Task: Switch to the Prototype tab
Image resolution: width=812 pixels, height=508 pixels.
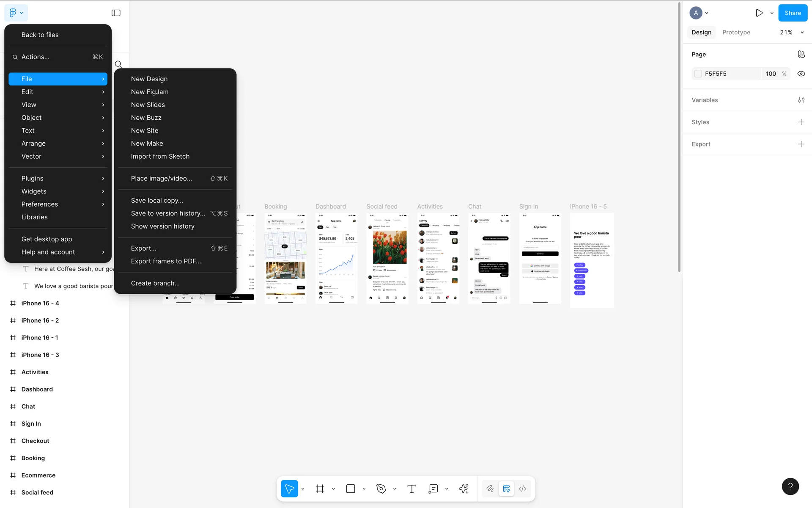Action: pyautogui.click(x=736, y=33)
